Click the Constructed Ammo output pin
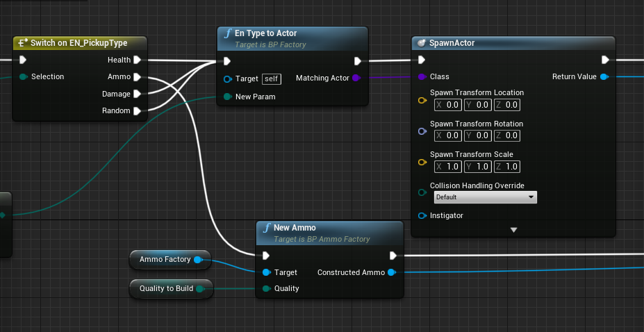The image size is (644, 332). (392, 272)
